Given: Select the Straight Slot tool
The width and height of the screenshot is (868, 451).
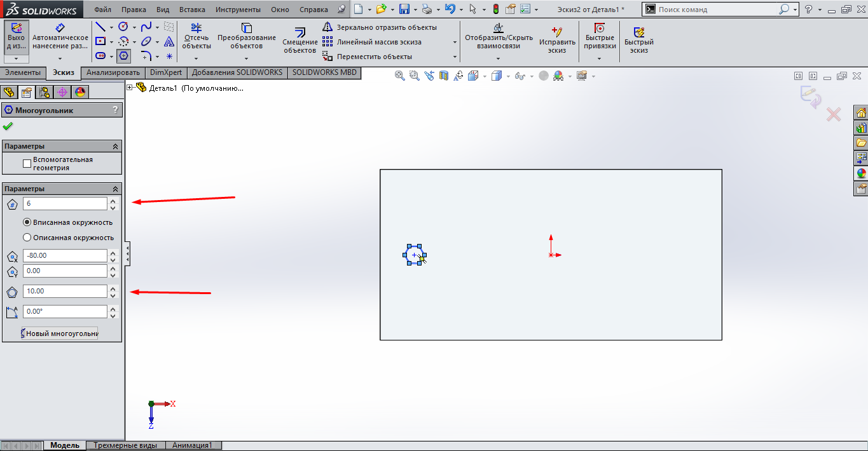Looking at the screenshot, I should pos(100,56).
